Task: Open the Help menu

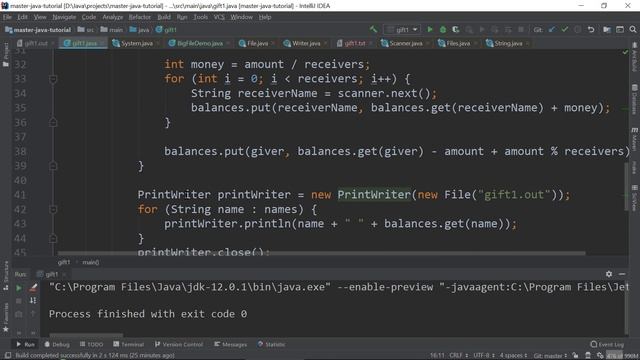Action: tap(265, 17)
